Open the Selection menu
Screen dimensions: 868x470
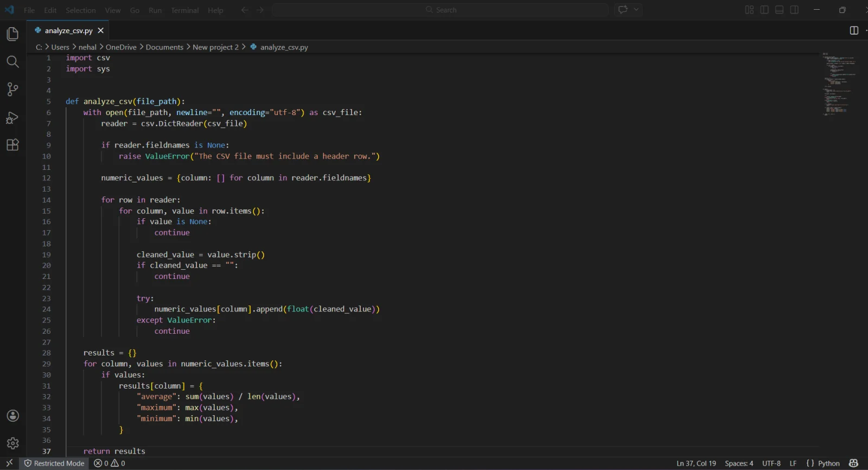point(81,10)
